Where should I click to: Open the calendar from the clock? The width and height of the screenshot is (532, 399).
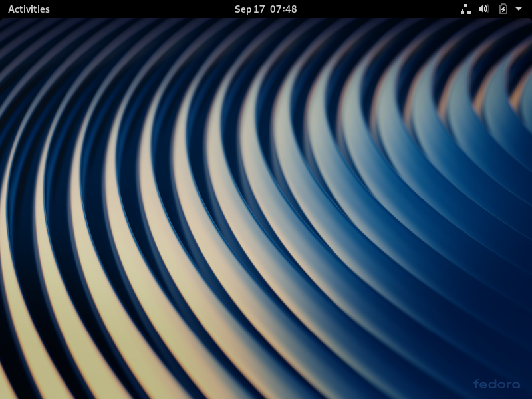[265, 9]
